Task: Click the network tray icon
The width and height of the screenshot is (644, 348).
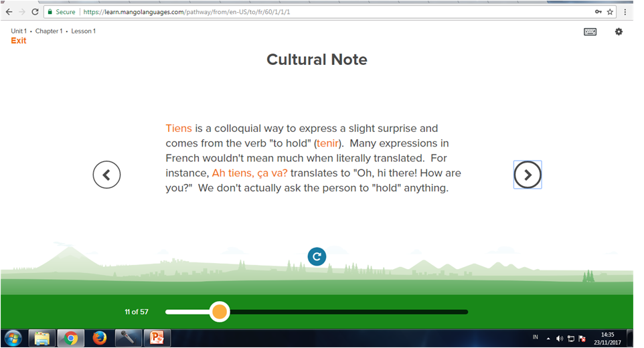Action: [571, 339]
